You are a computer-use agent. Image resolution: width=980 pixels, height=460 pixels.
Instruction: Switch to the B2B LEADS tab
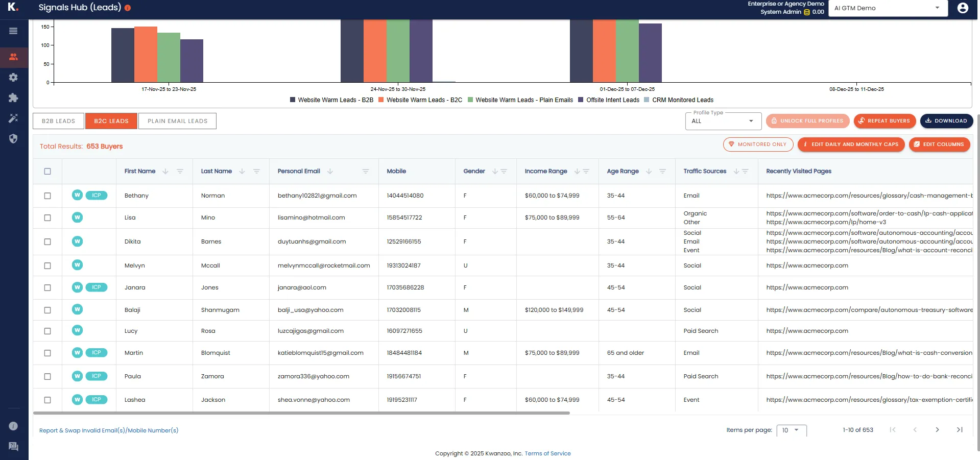click(58, 121)
